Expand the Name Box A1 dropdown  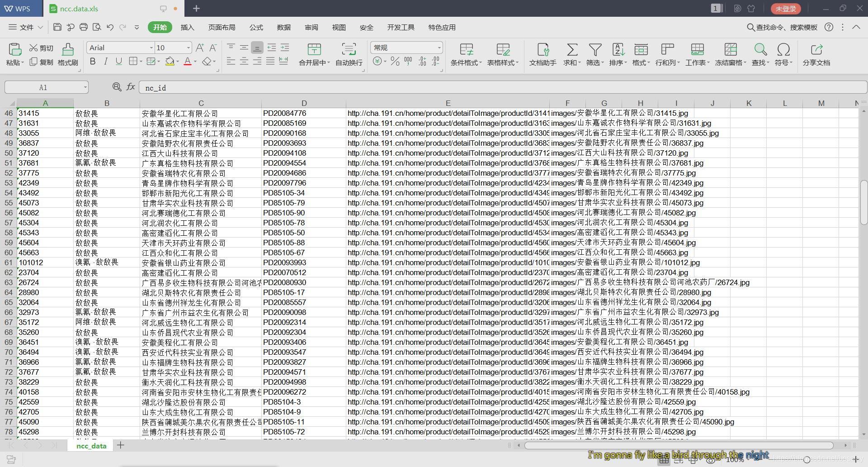point(85,87)
